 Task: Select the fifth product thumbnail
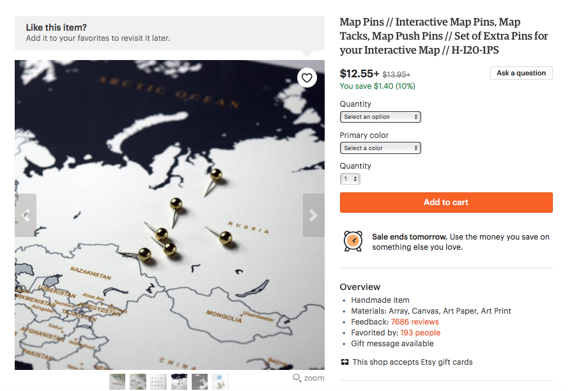[x=200, y=381]
